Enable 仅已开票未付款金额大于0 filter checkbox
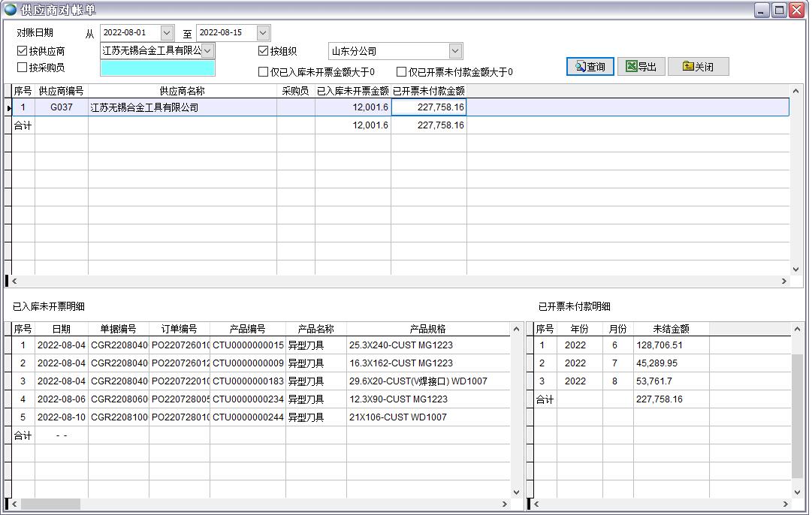812x515 pixels. click(401, 72)
